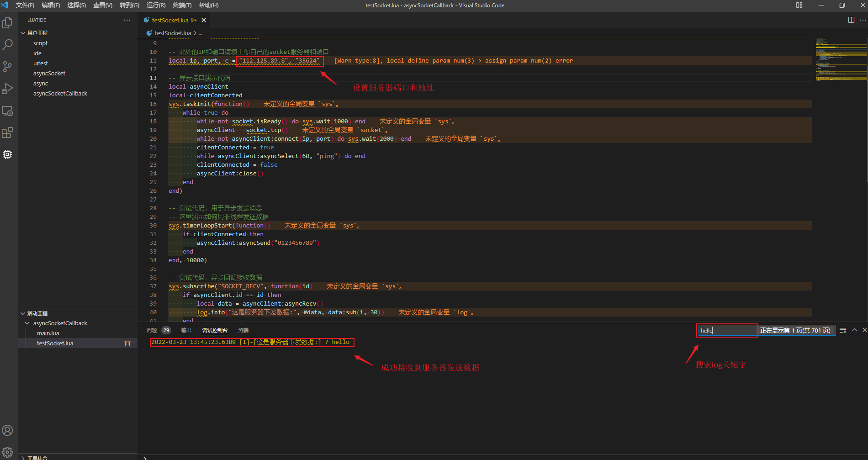Open the 帮助(H) menu
This screenshot has height=460, width=868.
(209, 5)
